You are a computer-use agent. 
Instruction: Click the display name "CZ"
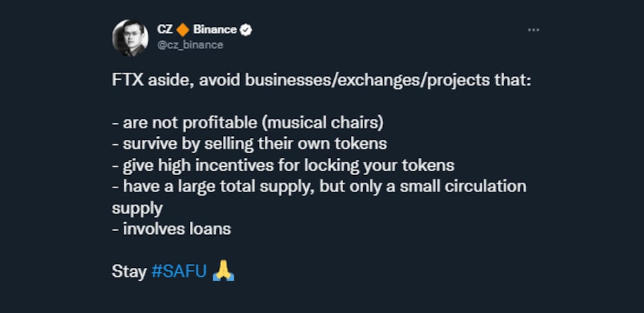pos(164,30)
